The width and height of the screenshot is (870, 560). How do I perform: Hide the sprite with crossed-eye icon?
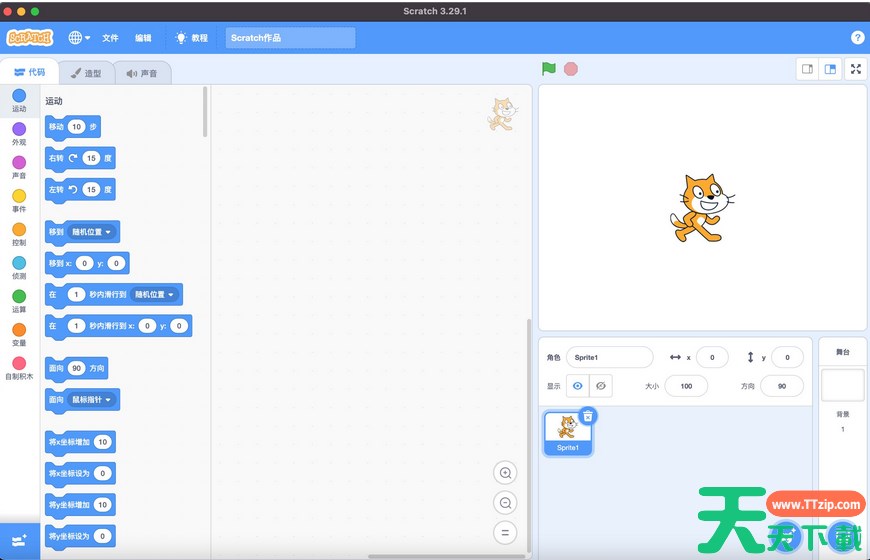pyautogui.click(x=600, y=386)
